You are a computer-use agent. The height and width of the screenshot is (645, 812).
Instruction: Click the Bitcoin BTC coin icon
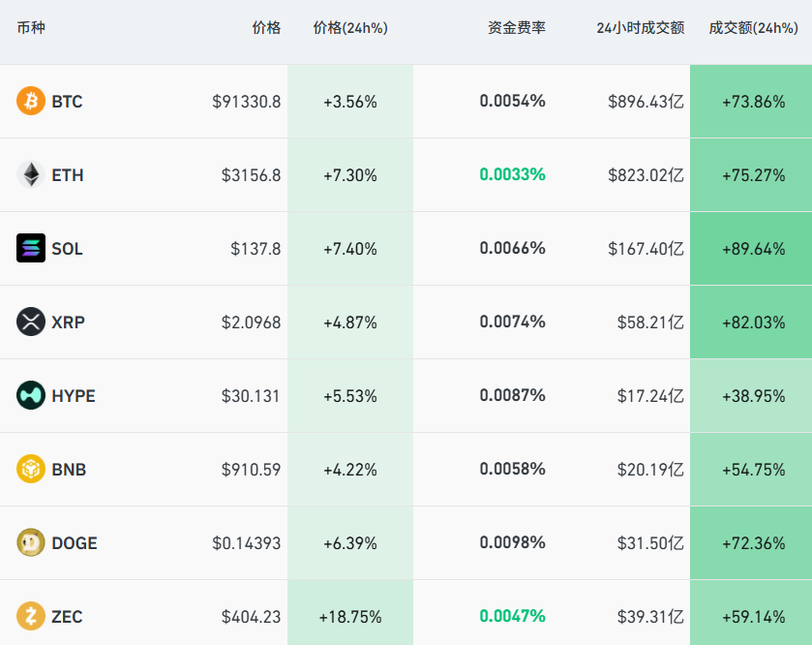(31, 101)
